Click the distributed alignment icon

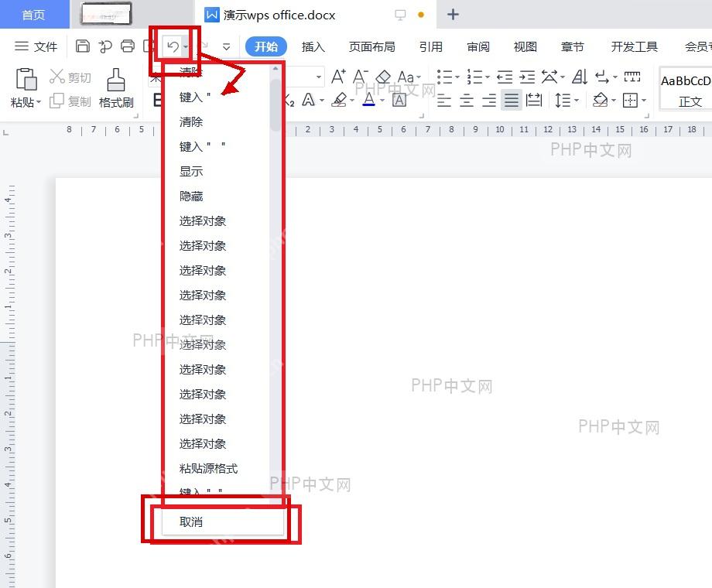(x=534, y=100)
